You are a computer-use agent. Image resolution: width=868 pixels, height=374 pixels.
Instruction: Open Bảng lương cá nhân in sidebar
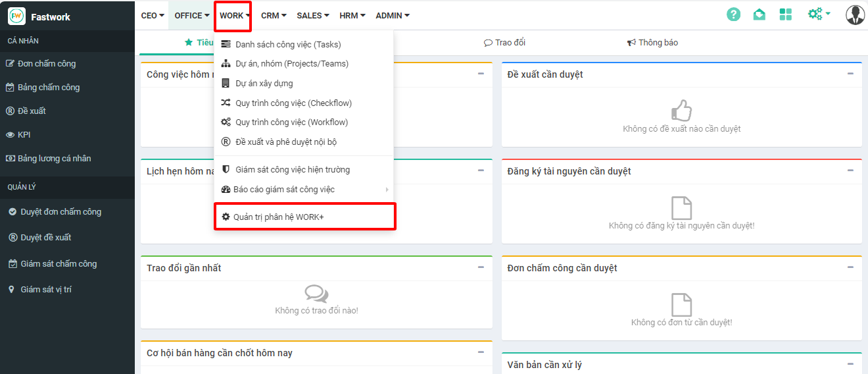click(x=54, y=159)
